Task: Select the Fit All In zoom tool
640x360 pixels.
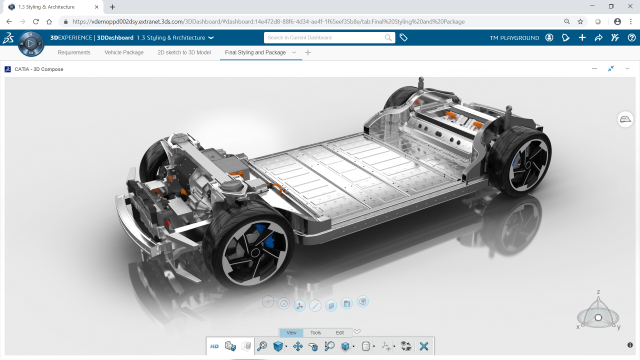Action: pyautogui.click(x=262, y=346)
